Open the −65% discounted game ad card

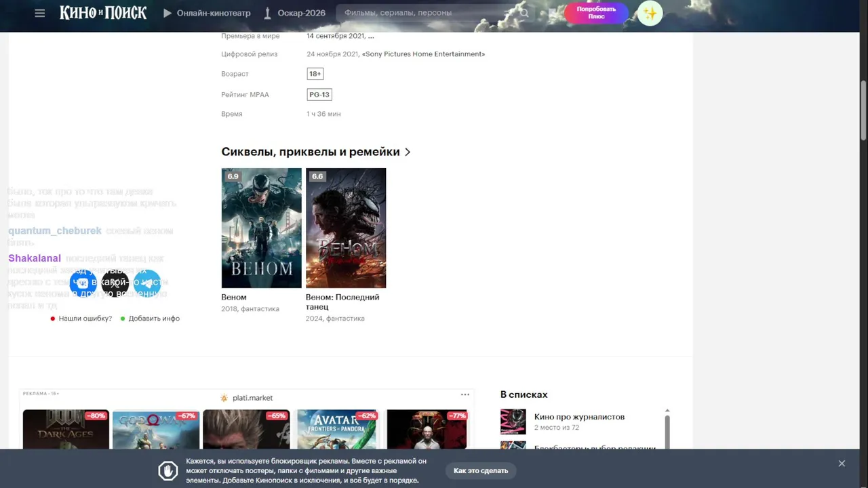pos(246,429)
